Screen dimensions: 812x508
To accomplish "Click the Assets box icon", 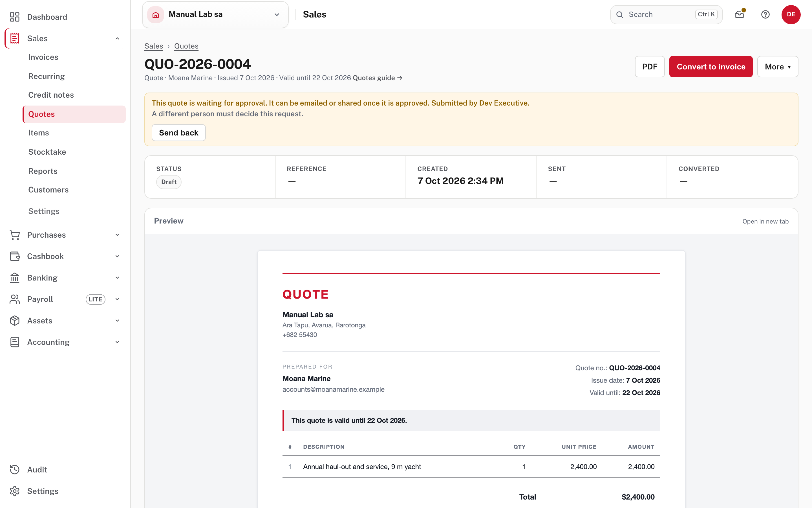I will 14,321.
